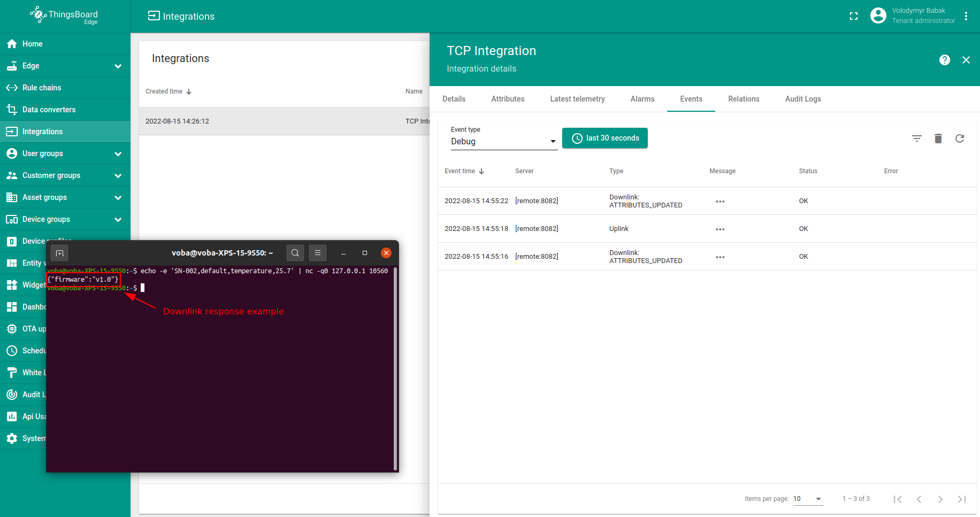
Task: Open the Items per page dropdown
Action: coord(808,499)
